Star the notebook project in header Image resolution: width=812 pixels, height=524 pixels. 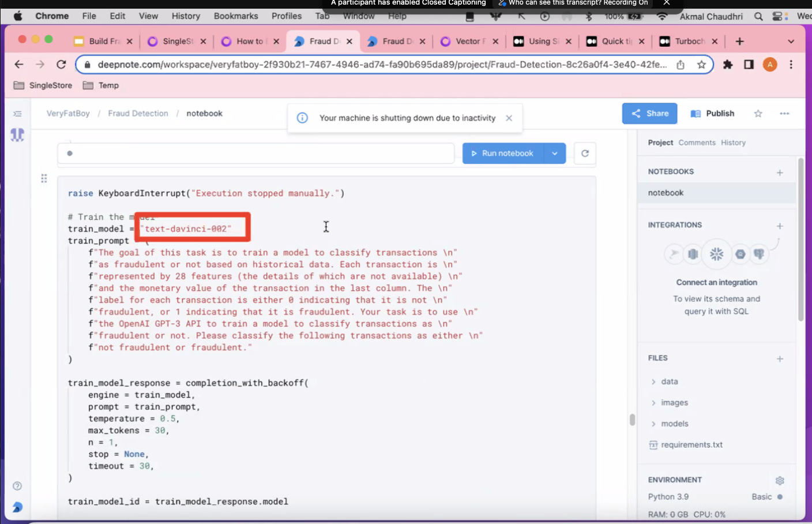(x=758, y=114)
